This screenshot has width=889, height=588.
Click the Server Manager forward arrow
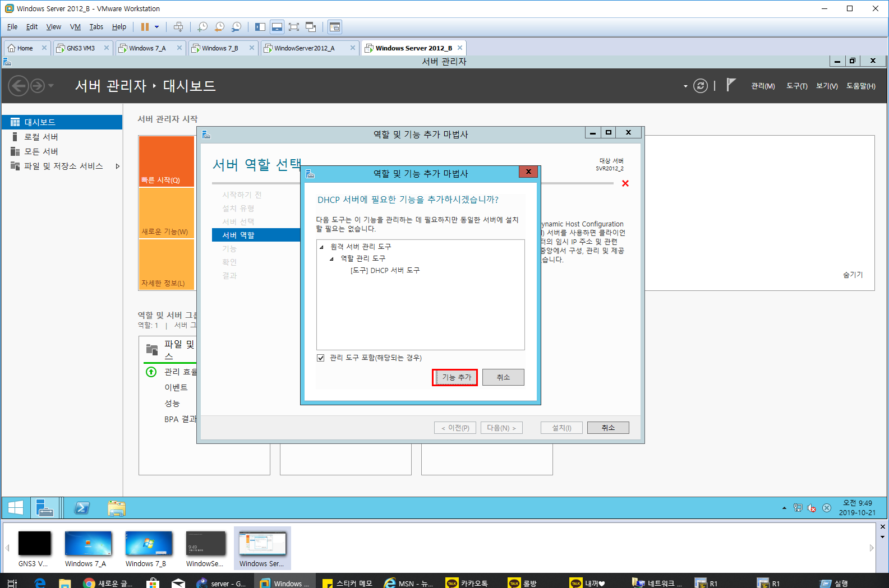(37, 86)
